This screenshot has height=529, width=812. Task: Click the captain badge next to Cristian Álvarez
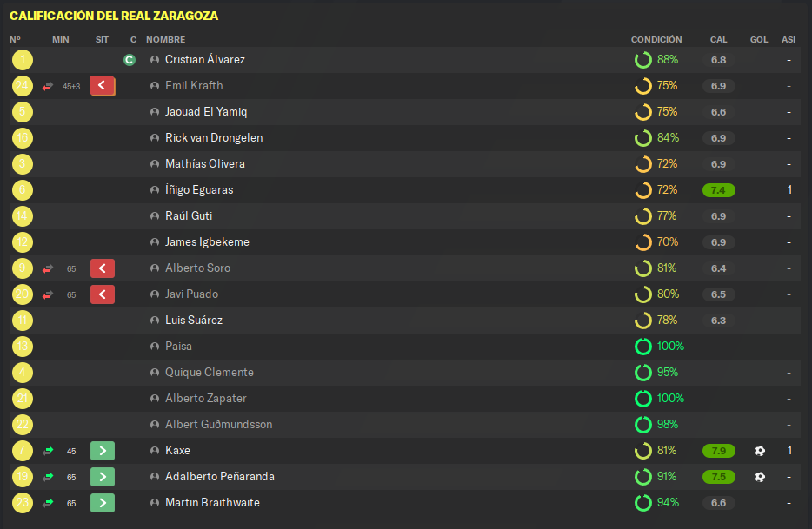click(x=130, y=60)
